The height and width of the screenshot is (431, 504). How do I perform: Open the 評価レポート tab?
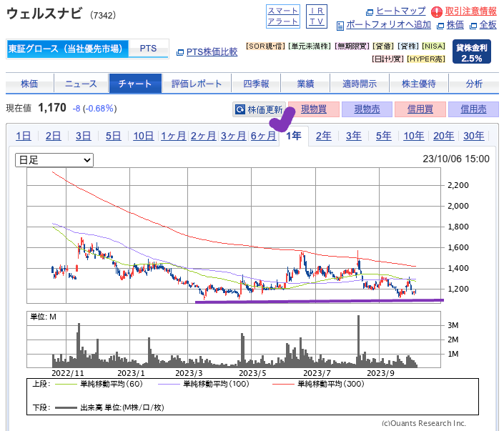pos(197,84)
